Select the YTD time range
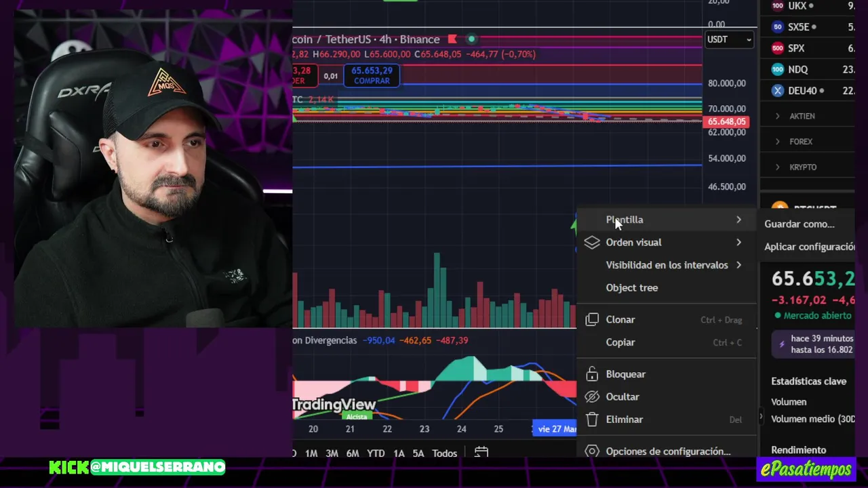 pos(376,453)
